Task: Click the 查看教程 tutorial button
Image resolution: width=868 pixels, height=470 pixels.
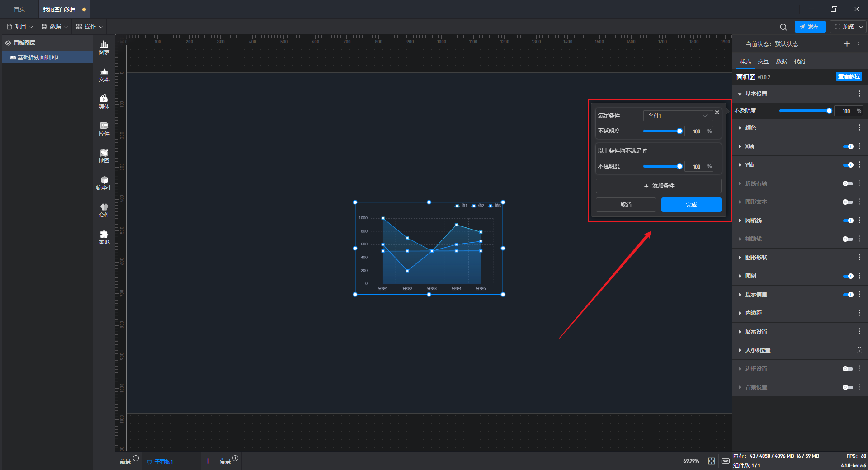Action: click(849, 76)
